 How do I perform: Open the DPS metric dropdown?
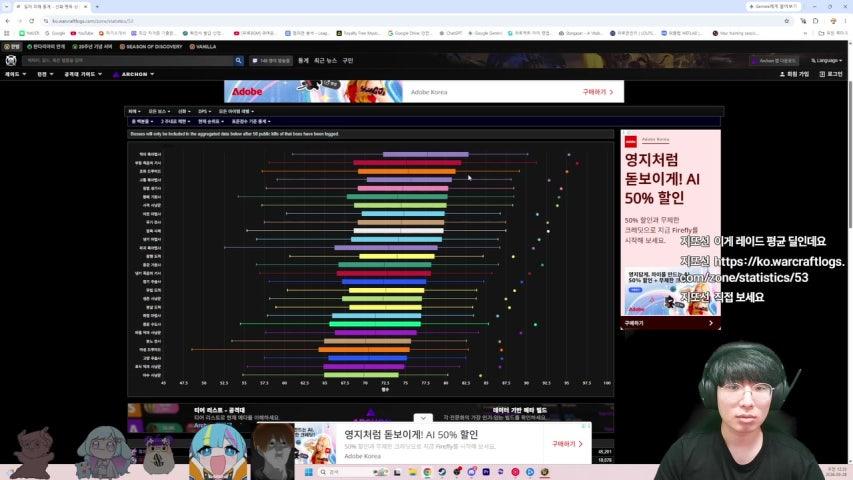tap(203, 111)
